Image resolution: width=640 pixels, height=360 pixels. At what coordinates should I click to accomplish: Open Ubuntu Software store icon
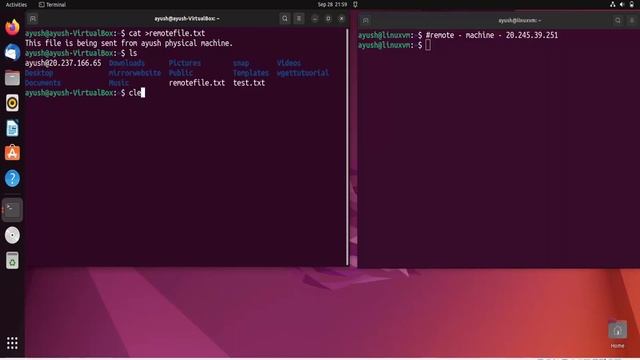pyautogui.click(x=12, y=153)
